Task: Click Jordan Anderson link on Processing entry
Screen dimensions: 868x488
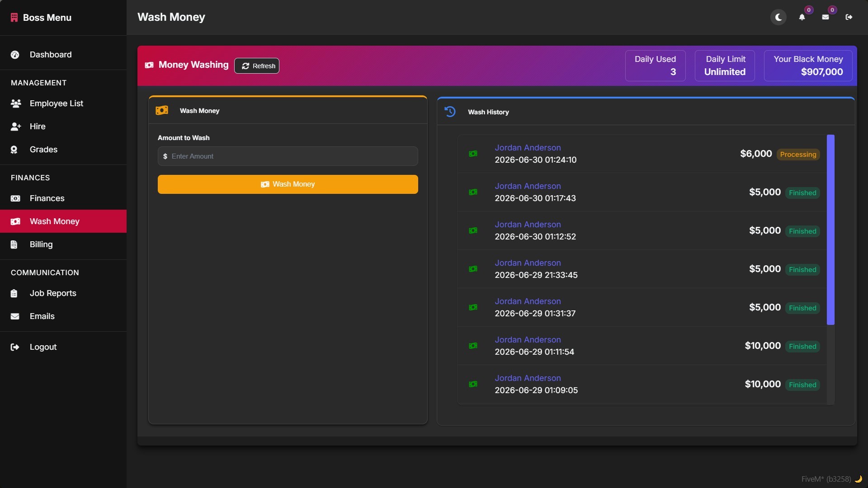Action: click(x=528, y=148)
